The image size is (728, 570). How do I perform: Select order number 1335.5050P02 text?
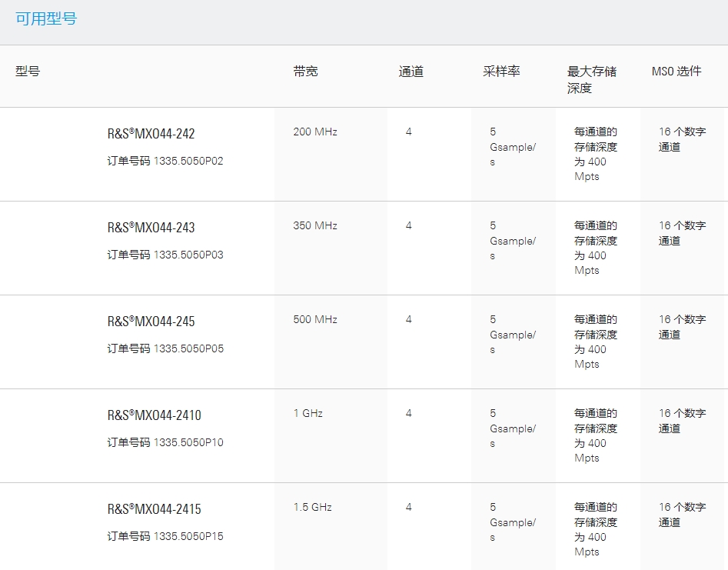click(x=188, y=162)
